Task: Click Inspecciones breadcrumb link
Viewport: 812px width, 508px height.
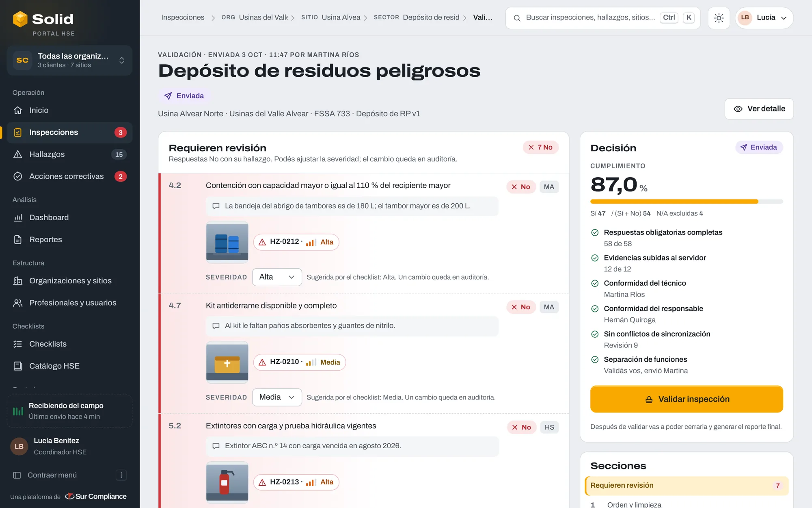Action: (x=183, y=17)
